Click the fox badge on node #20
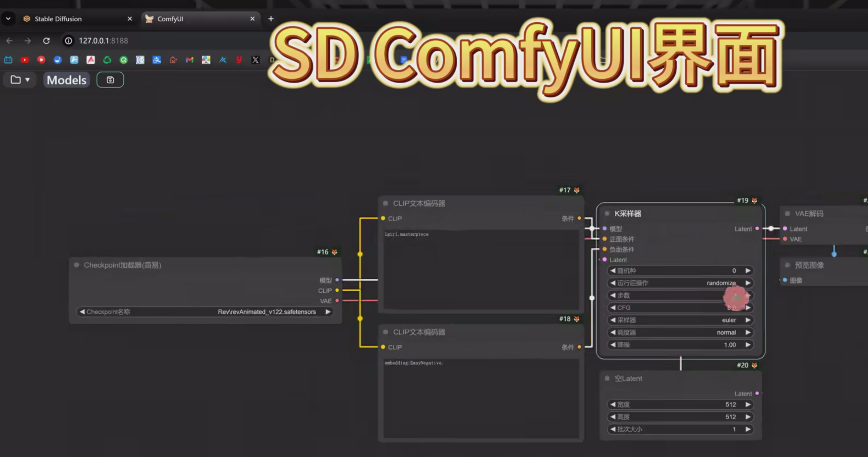Screen dimensions: 868x457 tap(754, 365)
